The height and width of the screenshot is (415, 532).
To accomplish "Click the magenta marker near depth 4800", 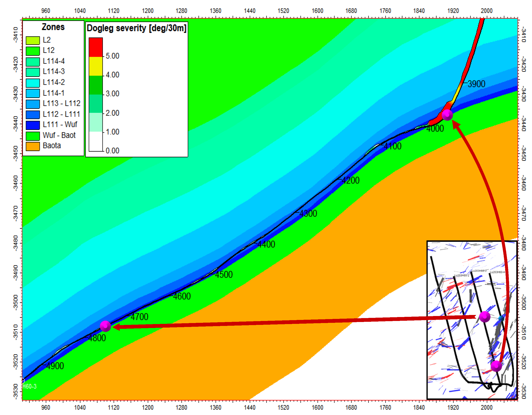I will click(105, 326).
